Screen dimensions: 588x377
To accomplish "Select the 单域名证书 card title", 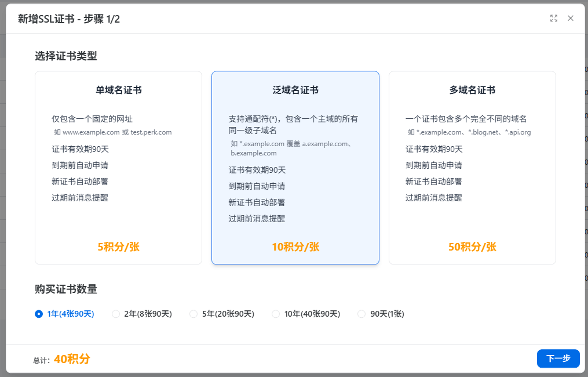I will [x=119, y=90].
